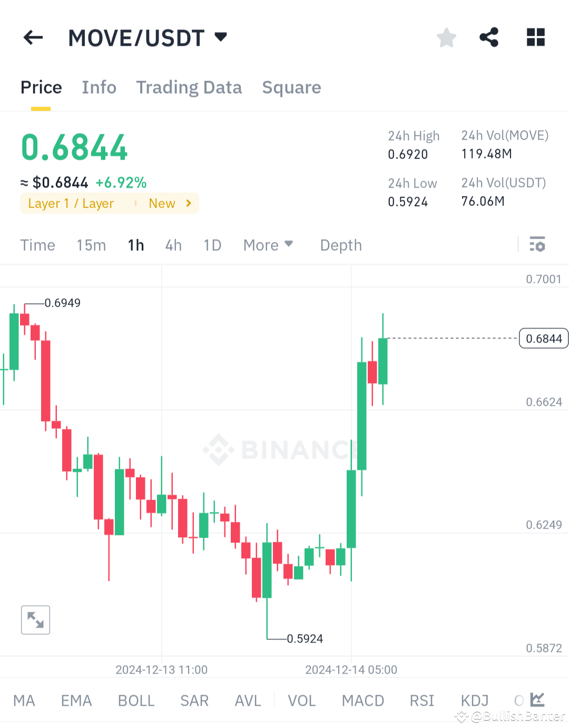The height and width of the screenshot is (728, 569).
Task: Open the More timeframes dropdown
Action: [268, 245]
